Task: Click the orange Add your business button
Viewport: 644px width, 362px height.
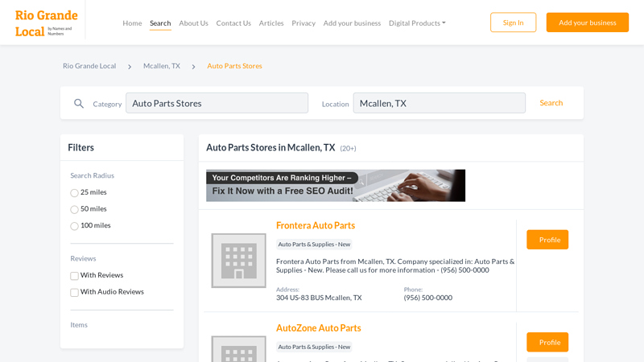Action: coord(588,23)
